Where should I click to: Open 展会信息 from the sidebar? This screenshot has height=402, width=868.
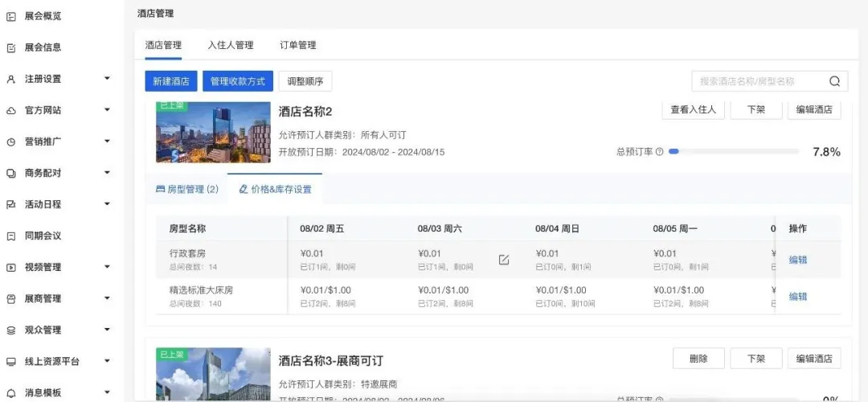click(x=43, y=47)
